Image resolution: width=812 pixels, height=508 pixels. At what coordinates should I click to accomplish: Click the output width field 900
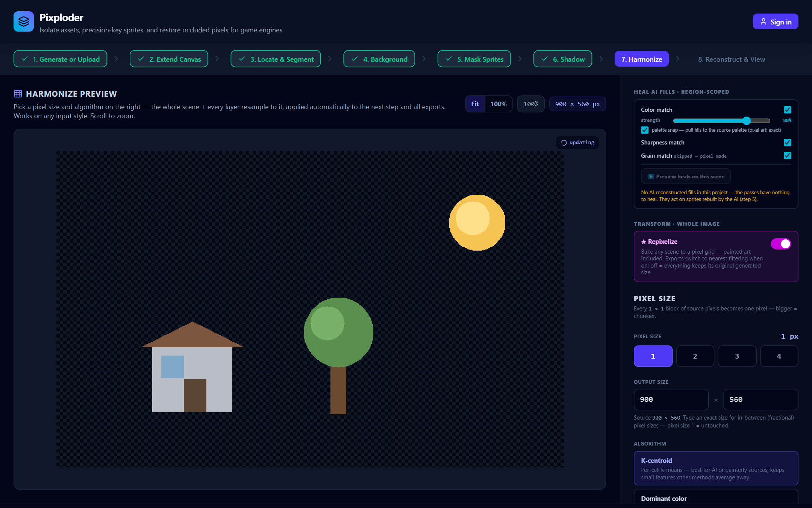click(x=671, y=400)
